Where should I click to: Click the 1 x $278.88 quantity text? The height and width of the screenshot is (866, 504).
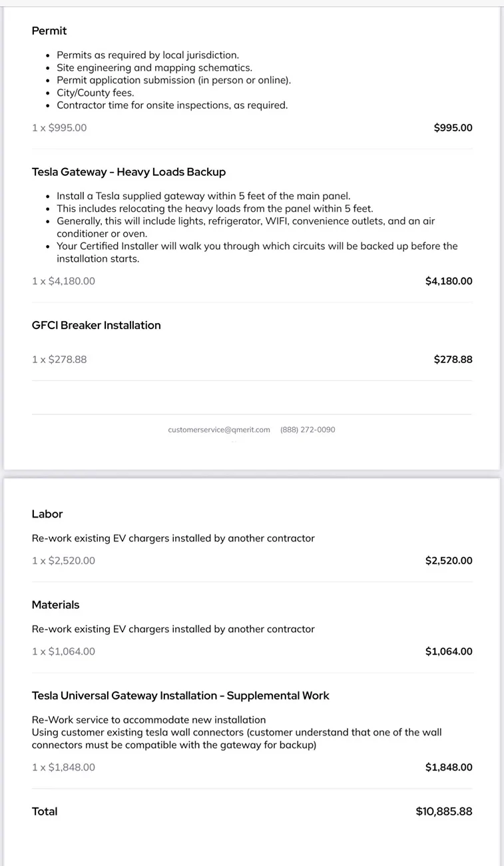click(59, 360)
